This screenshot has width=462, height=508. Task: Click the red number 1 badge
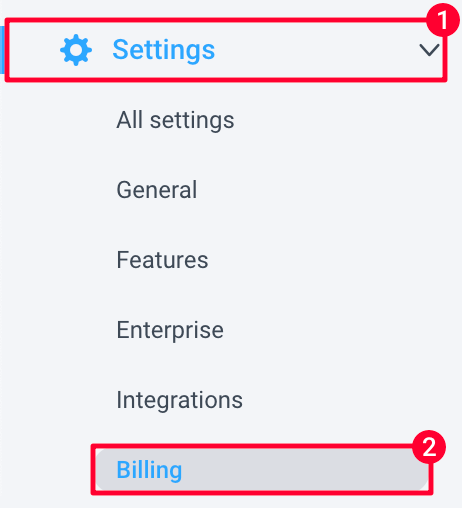tap(443, 20)
